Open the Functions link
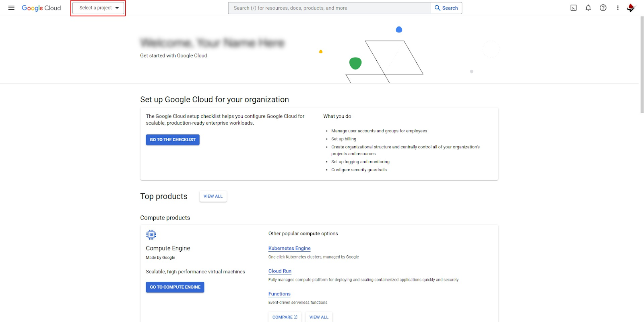 (x=279, y=294)
